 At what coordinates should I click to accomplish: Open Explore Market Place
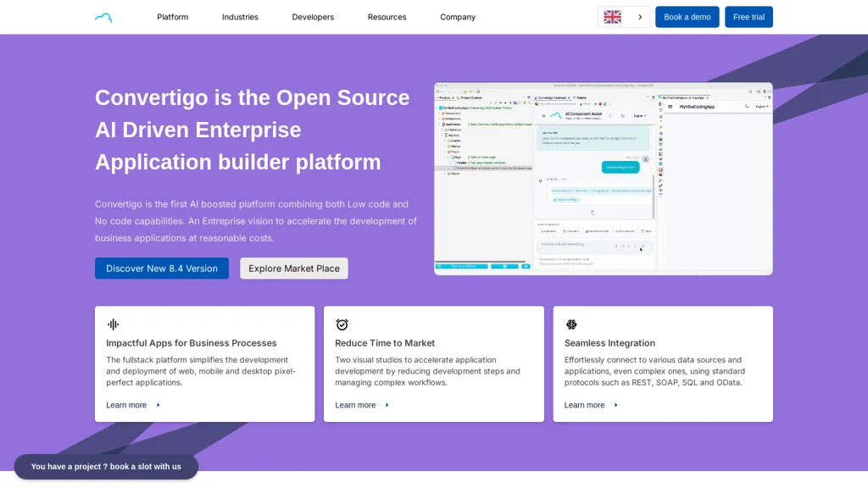[294, 269]
